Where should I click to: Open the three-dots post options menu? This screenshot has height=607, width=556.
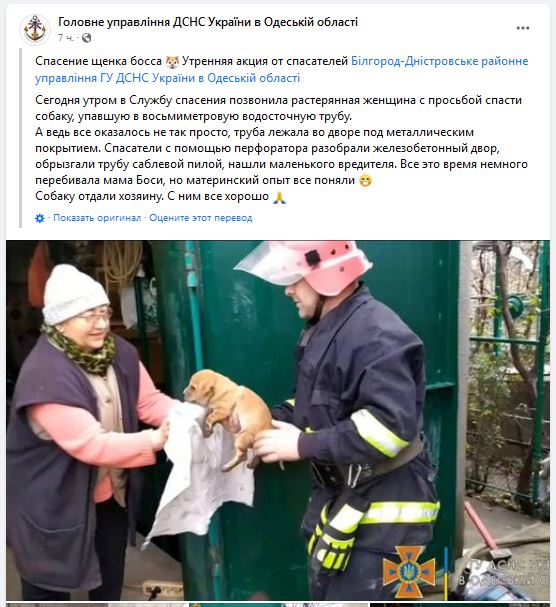(x=522, y=28)
